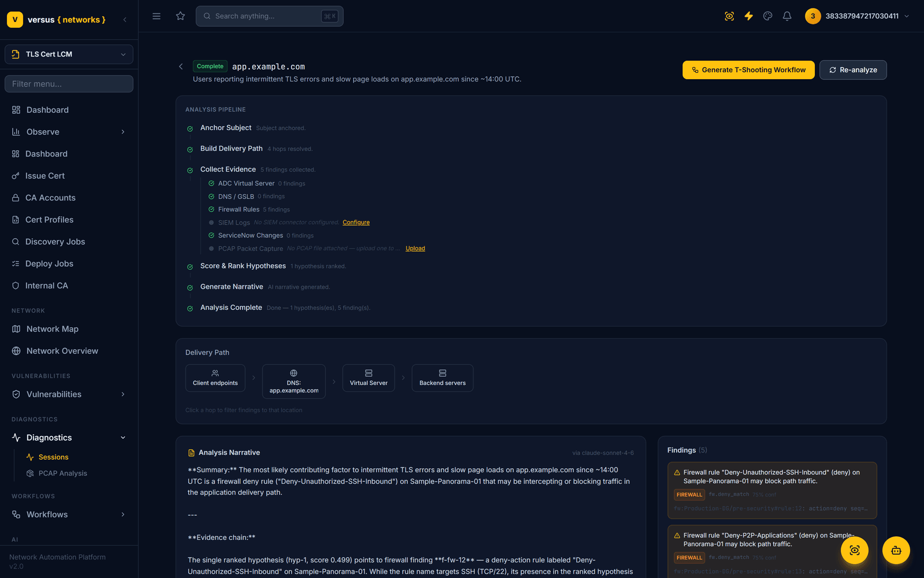Open TLS Cert LCM module dropdown
This screenshot has height=578, width=924.
click(69, 54)
